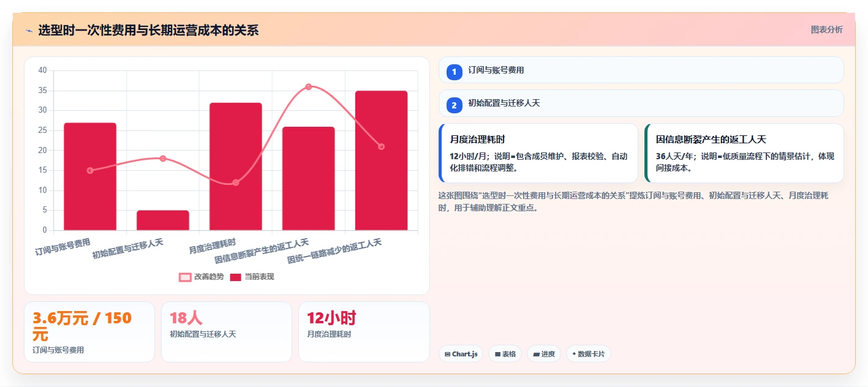This screenshot has width=868, height=387.
Task: Click the trend line point at 36
Action: [x=309, y=86]
